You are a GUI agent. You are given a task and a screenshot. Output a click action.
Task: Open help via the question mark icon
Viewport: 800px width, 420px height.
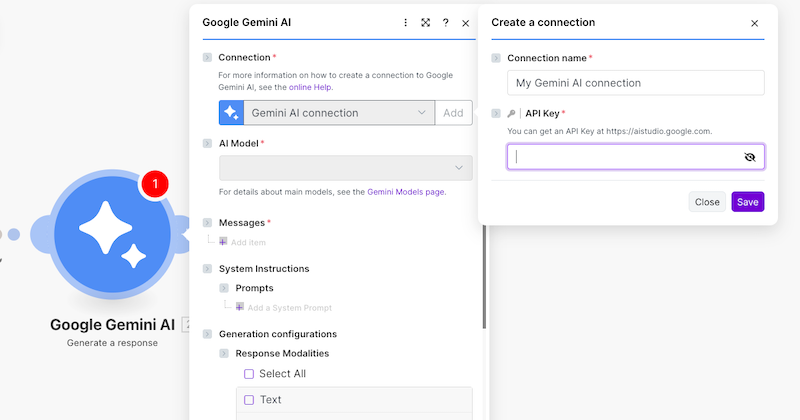tap(445, 22)
